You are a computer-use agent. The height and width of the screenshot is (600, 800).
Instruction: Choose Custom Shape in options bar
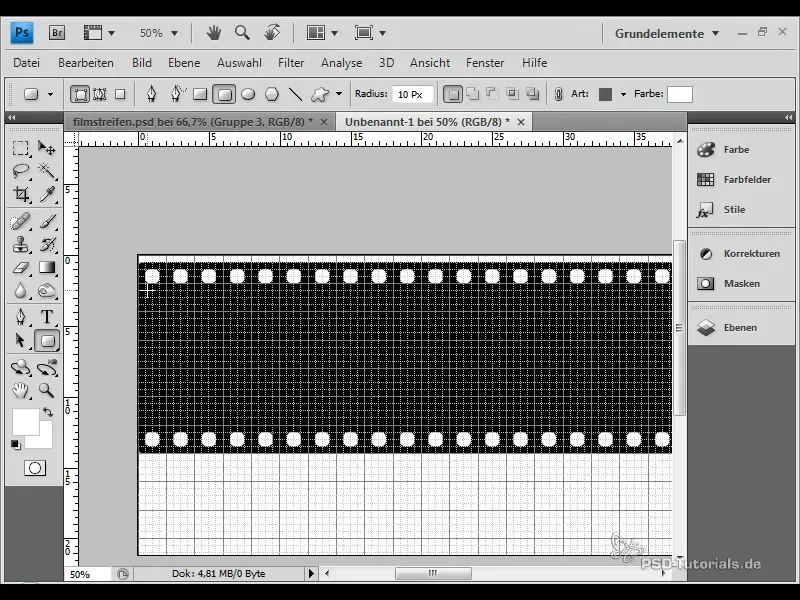pos(320,94)
